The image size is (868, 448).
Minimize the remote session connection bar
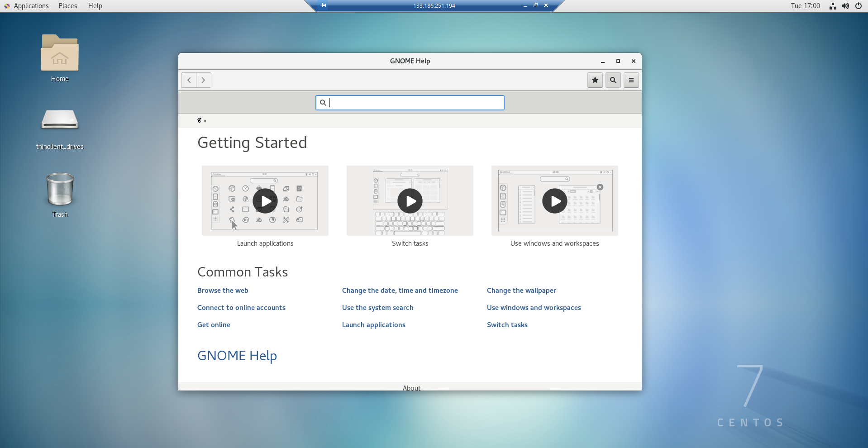[x=525, y=6]
